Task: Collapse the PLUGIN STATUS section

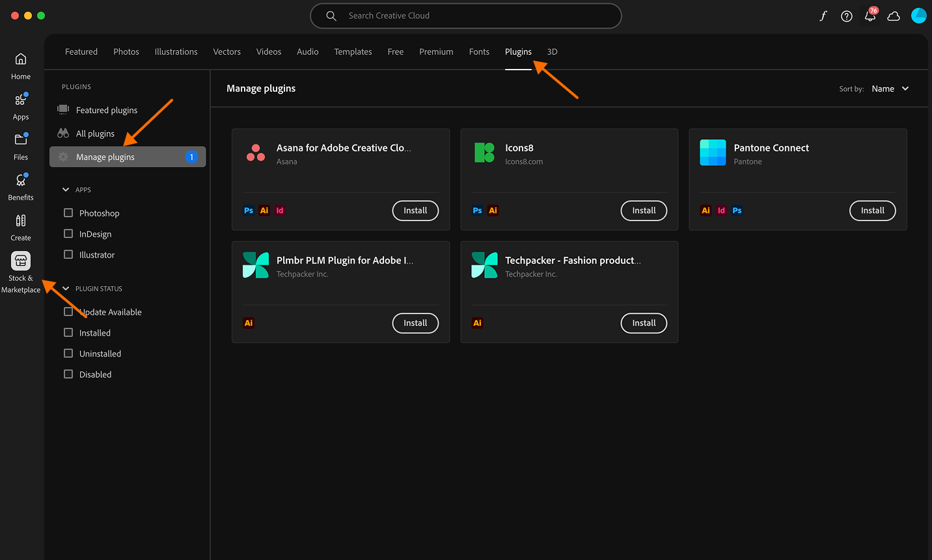Action: pos(65,288)
